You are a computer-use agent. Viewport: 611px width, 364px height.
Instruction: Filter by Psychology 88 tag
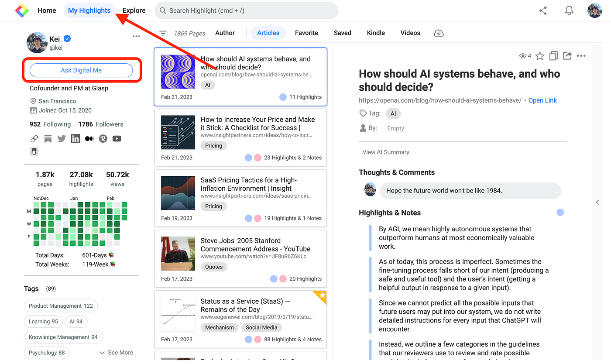coord(47,353)
